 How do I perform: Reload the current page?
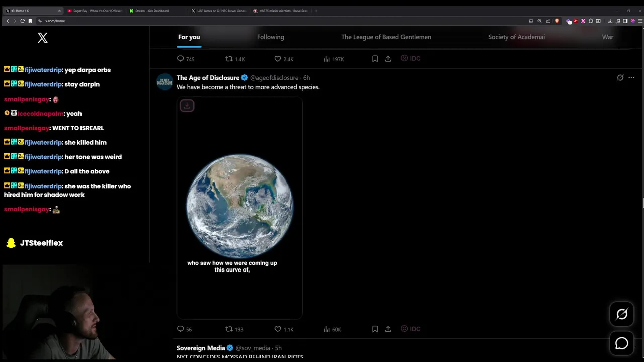click(22, 21)
